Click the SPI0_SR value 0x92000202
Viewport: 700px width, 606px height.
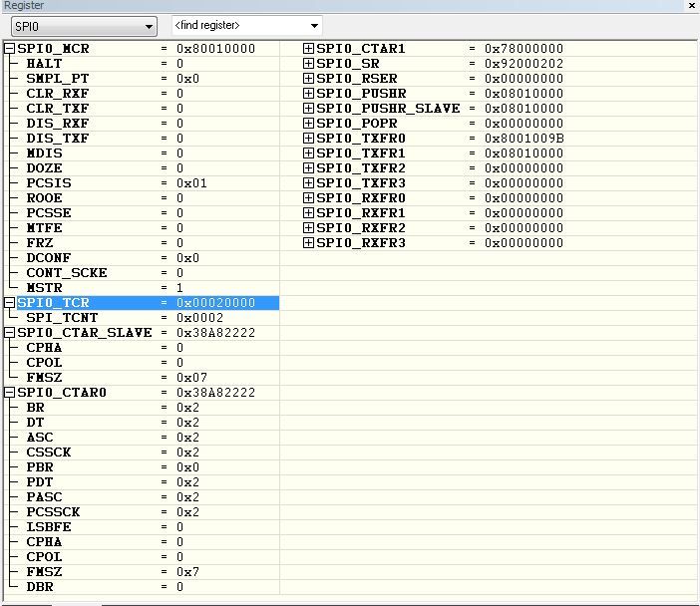525,64
